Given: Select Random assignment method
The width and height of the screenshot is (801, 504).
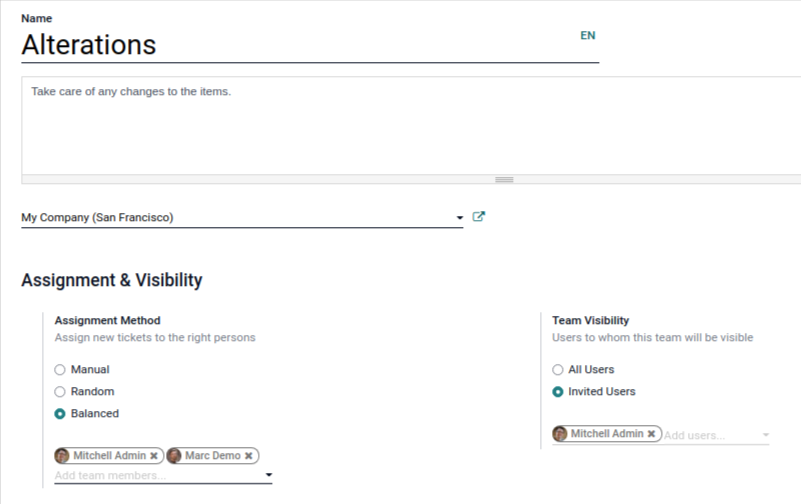Looking at the screenshot, I should (60, 392).
